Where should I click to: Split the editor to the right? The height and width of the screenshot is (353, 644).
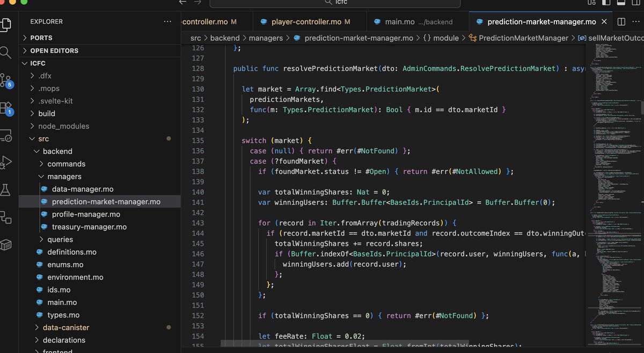coord(621,21)
